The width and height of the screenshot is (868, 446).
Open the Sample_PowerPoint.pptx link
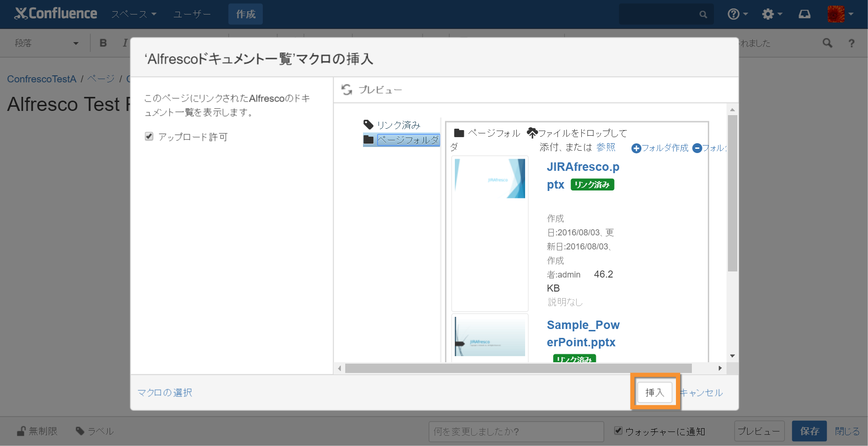click(x=583, y=333)
